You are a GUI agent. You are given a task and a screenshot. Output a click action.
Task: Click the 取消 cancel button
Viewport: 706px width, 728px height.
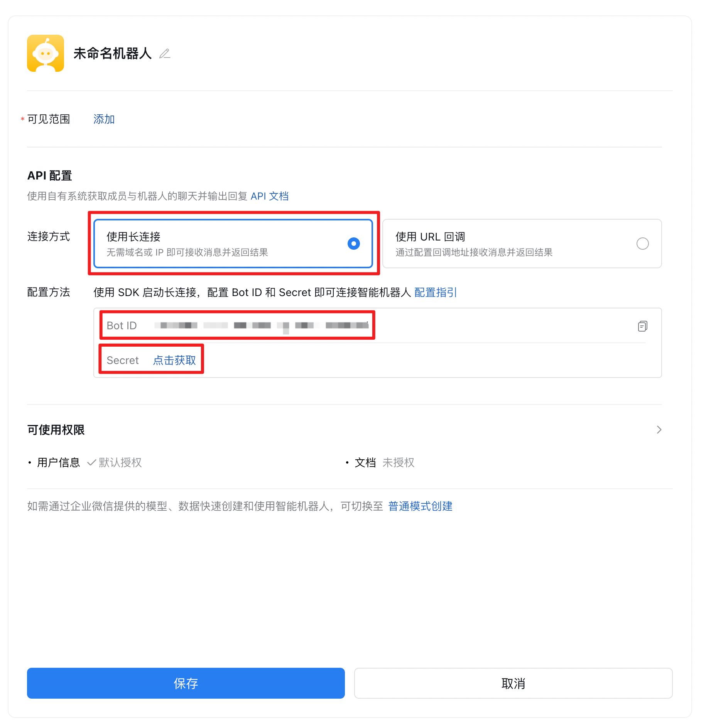pyautogui.click(x=513, y=683)
